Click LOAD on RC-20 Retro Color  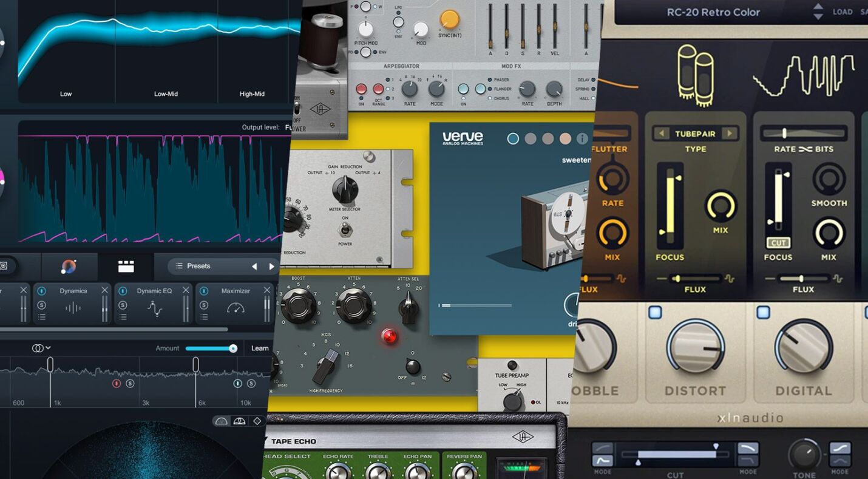coord(843,12)
